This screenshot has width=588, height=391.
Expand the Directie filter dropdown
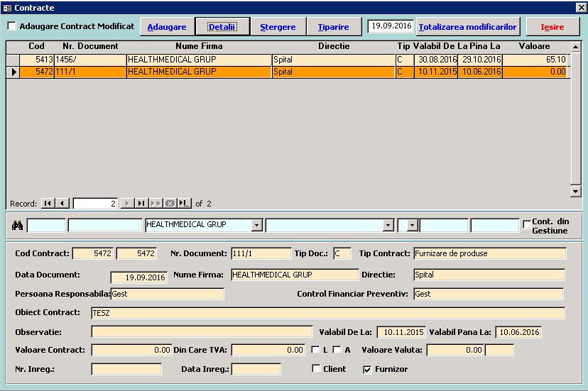point(388,226)
